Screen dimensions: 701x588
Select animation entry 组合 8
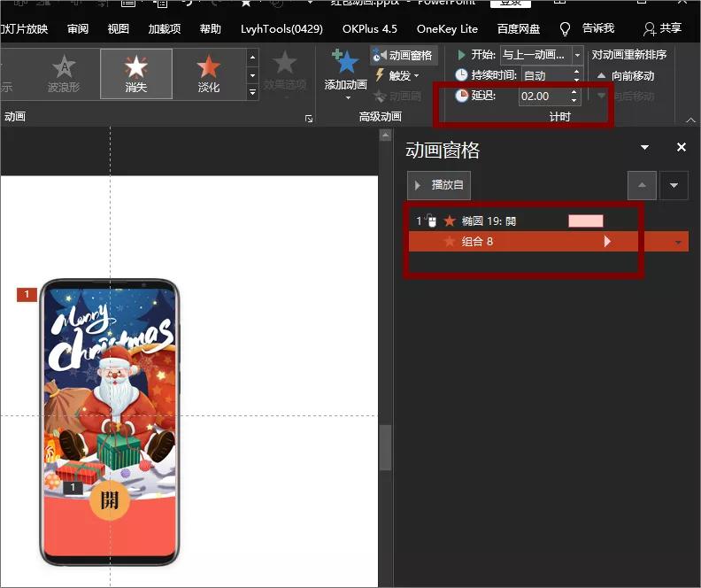coord(549,242)
